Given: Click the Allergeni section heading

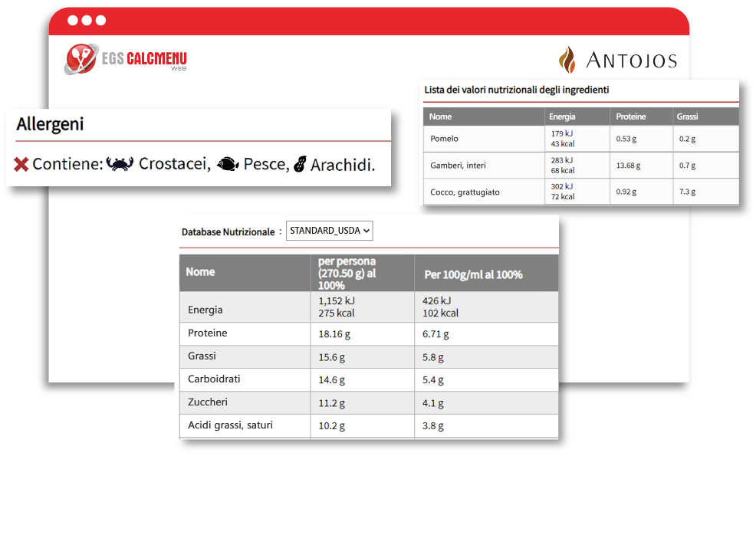Looking at the screenshot, I should 50,125.
